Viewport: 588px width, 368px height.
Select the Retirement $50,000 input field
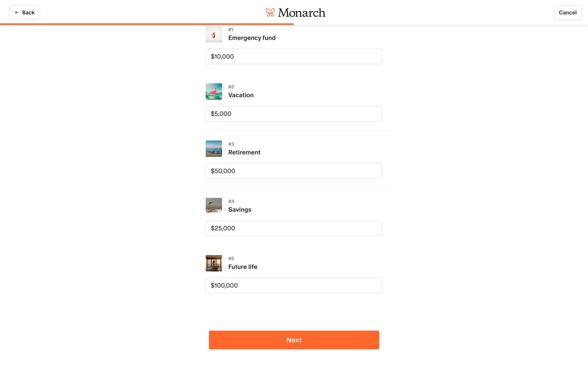(x=294, y=171)
